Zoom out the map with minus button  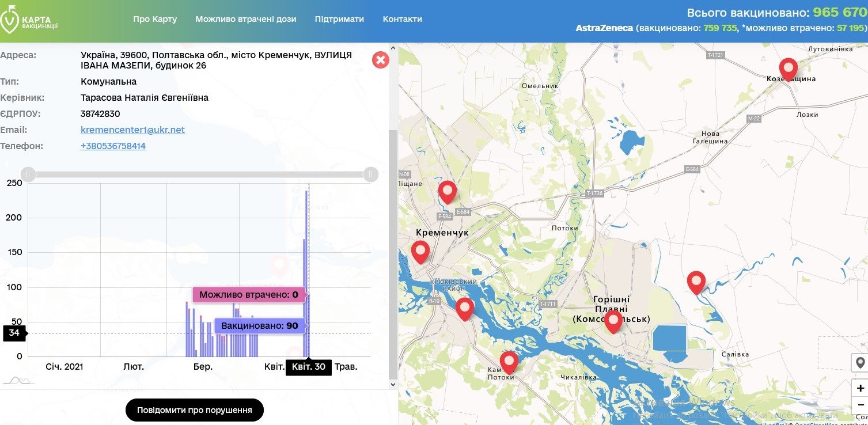pyautogui.click(x=860, y=404)
